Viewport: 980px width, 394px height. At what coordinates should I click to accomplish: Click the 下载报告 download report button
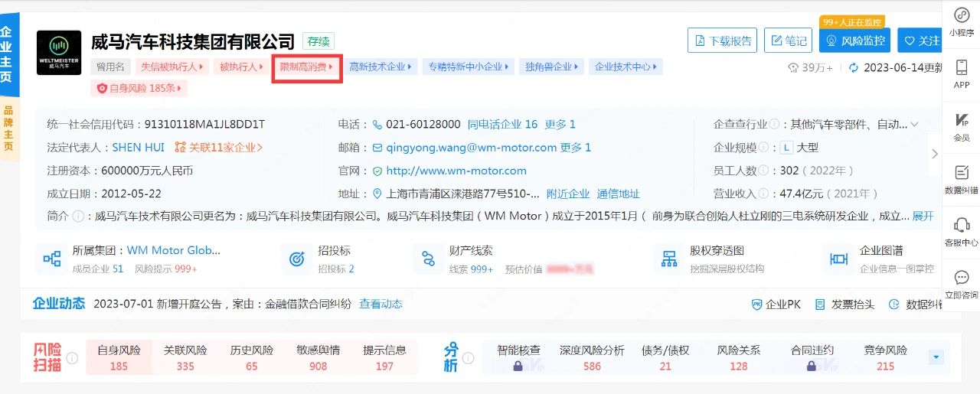[x=723, y=41]
